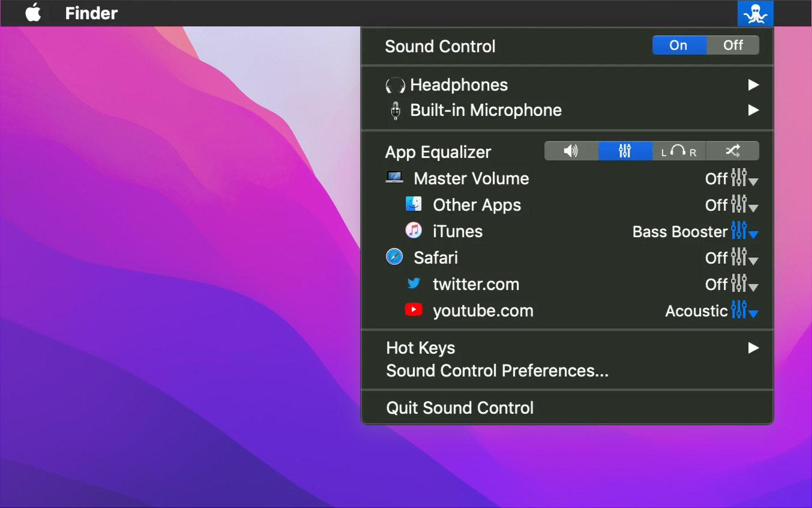Select the equalizer sliders segment icon
Viewport: 812px width, 508px height.
[624, 151]
